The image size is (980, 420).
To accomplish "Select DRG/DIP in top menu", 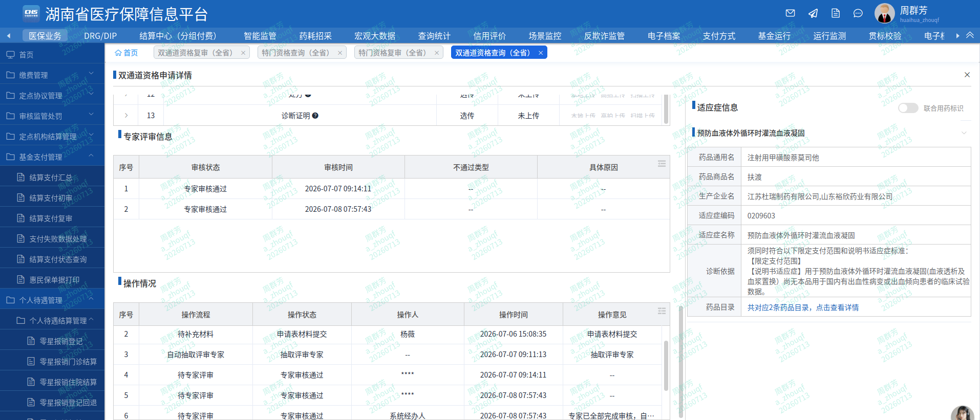I will point(100,36).
